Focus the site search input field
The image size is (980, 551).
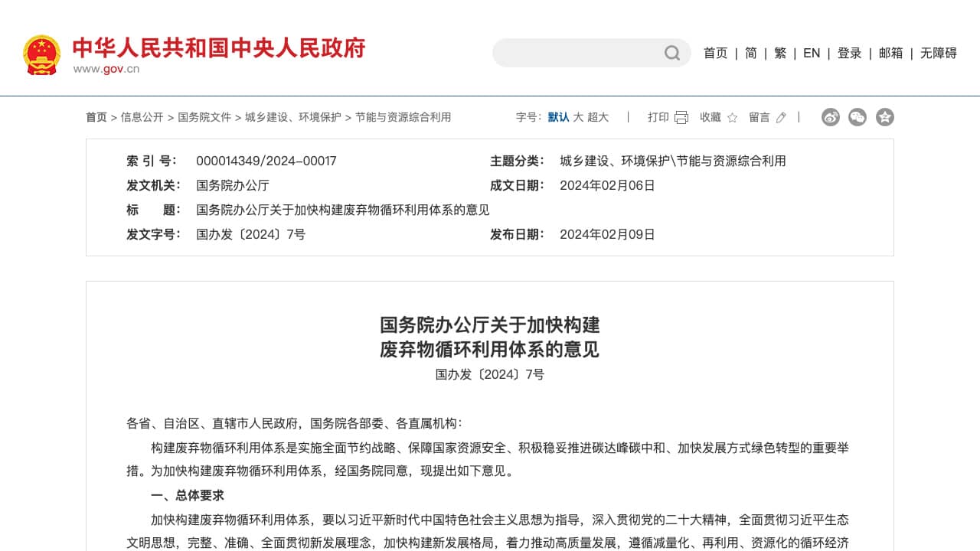579,53
